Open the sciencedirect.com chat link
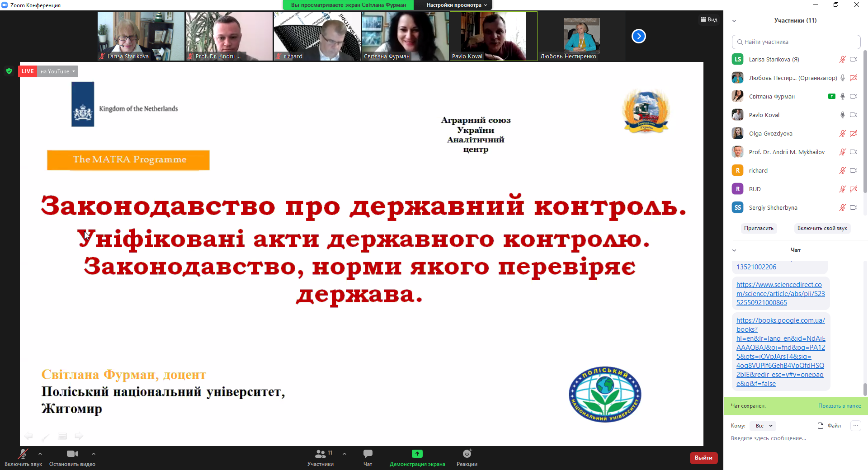Viewport: 868px width, 470px height. [x=781, y=294]
